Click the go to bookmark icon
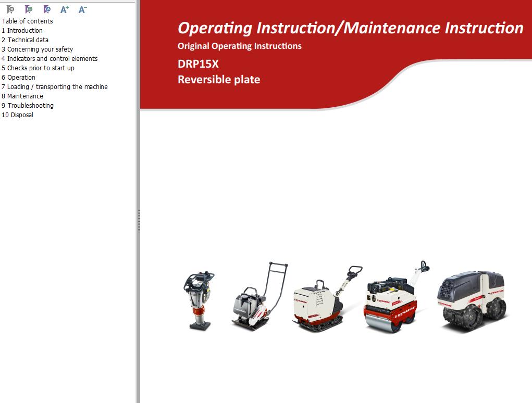The height and width of the screenshot is (403, 532). [x=47, y=9]
